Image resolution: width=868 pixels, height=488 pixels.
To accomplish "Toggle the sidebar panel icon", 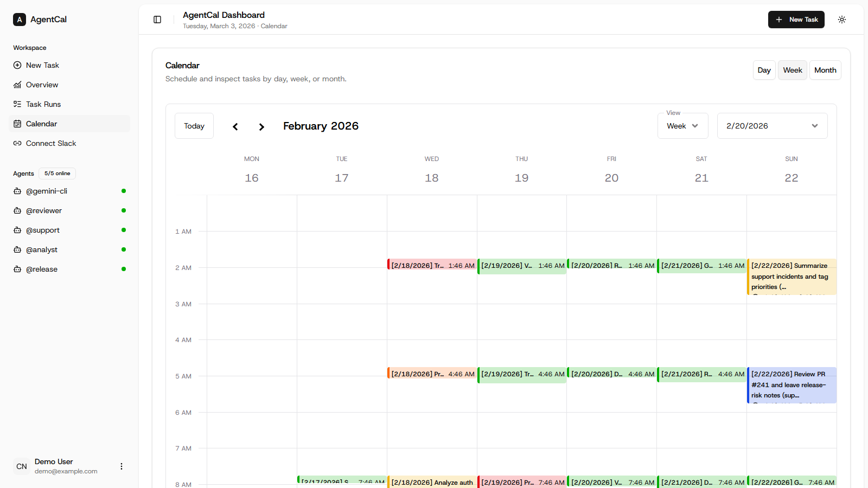I will (157, 20).
